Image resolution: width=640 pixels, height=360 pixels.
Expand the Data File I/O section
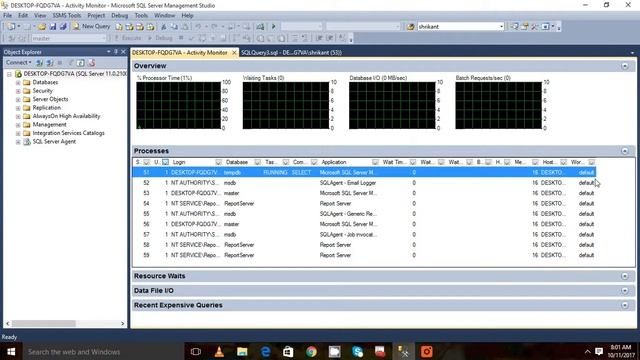(624, 291)
